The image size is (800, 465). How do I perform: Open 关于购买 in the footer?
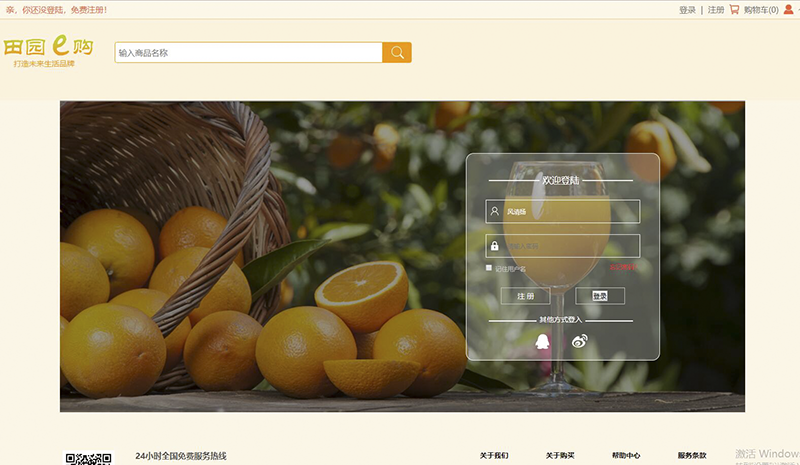560,455
